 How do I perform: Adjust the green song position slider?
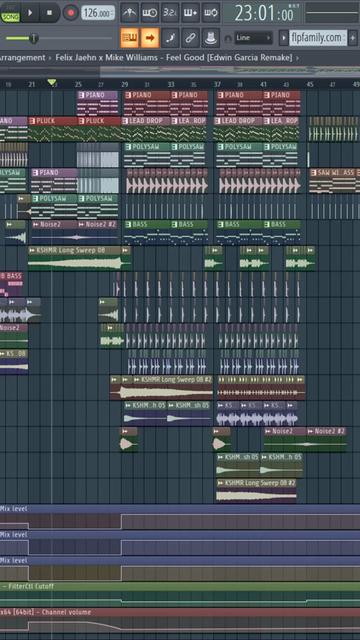(x=34, y=38)
